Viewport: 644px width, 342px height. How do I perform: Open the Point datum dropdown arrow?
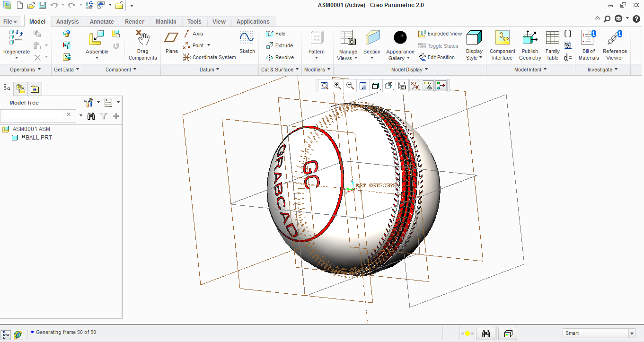[209, 45]
